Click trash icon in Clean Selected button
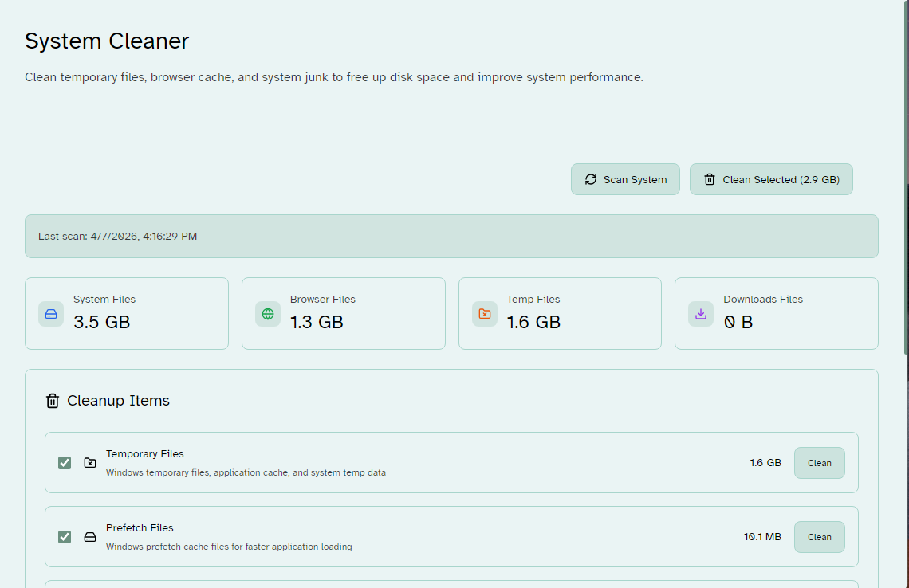This screenshot has height=588, width=909. pos(709,179)
